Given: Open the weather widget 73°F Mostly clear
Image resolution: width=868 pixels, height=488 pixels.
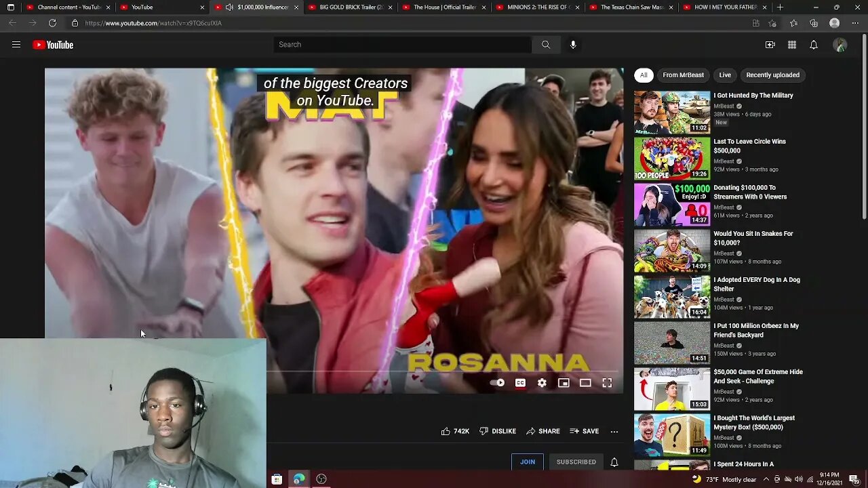Looking at the screenshot, I should [725, 479].
